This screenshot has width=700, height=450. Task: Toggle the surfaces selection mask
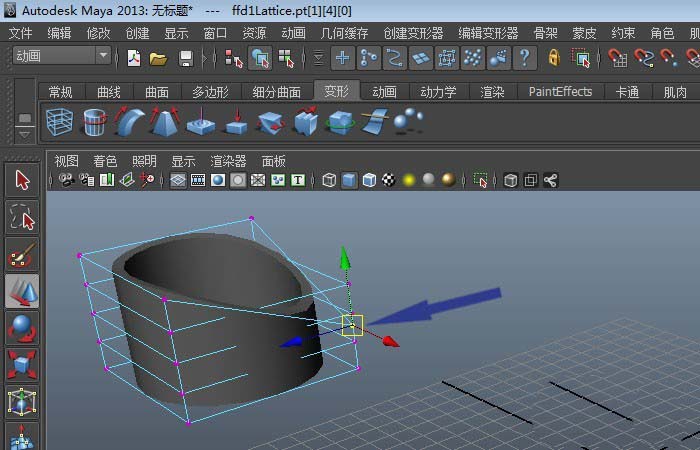[421, 58]
